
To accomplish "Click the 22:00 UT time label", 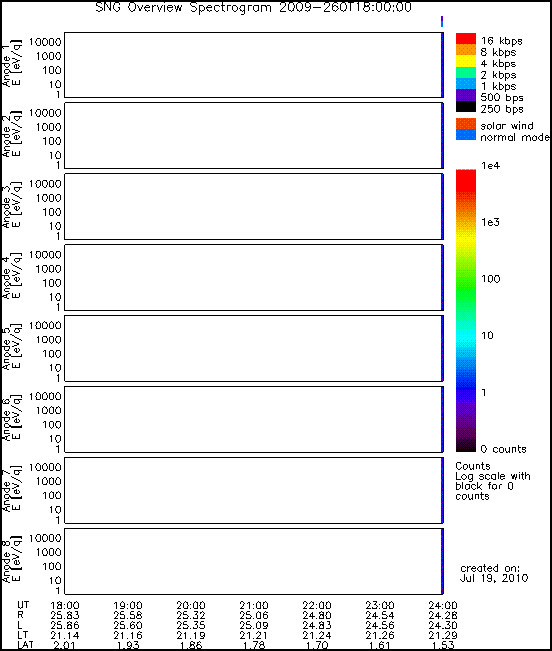I will (x=317, y=605).
